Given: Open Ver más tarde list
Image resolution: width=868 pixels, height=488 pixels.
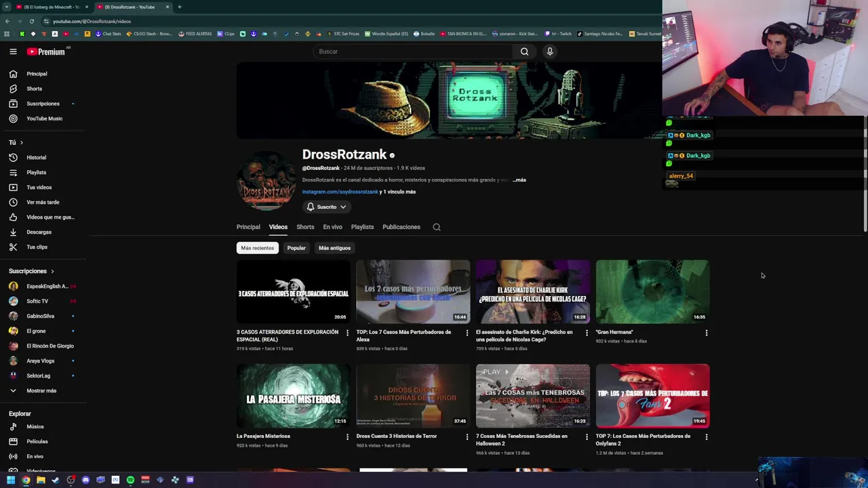Looking at the screenshot, I should pos(43,202).
